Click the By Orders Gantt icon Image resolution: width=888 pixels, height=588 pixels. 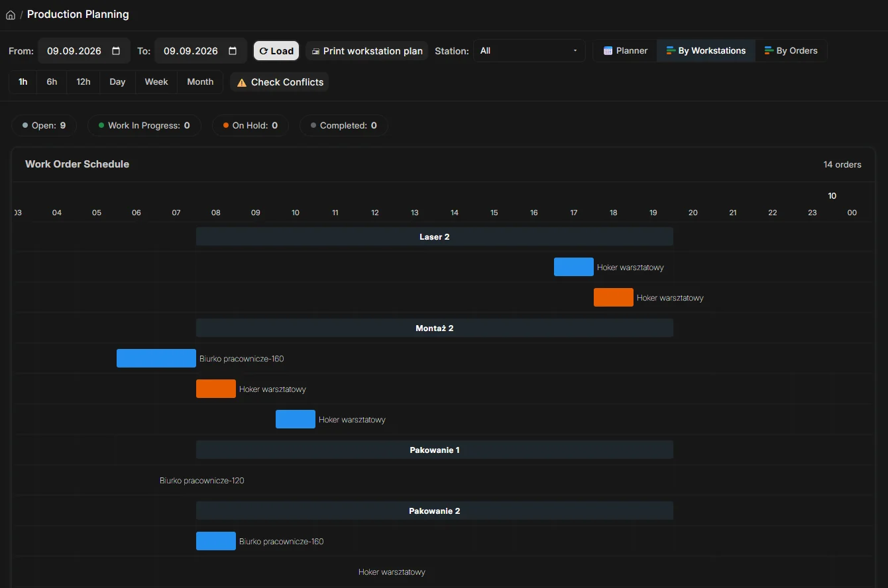(769, 50)
